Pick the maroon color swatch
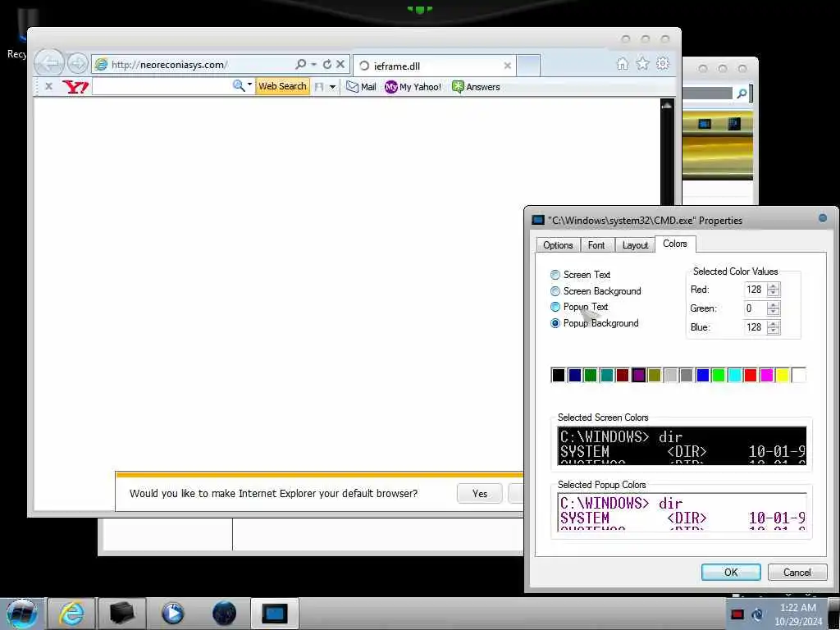The height and width of the screenshot is (630, 840). pos(623,376)
